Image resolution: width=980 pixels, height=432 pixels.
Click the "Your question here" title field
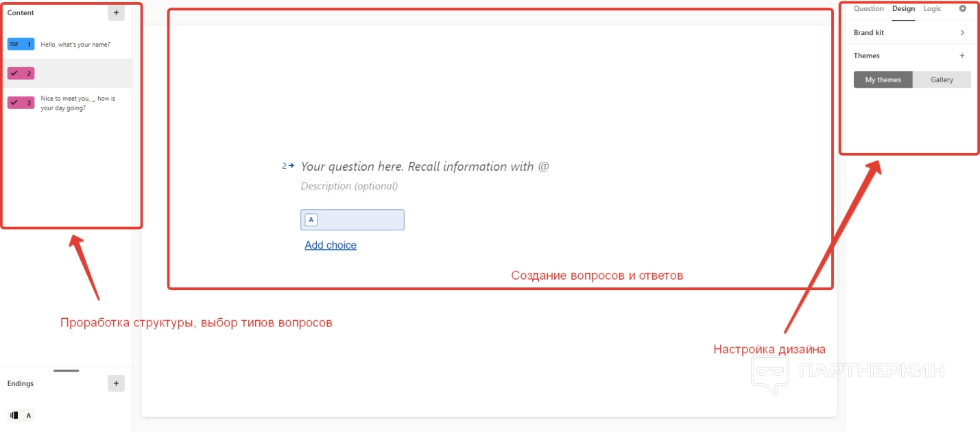pyautogui.click(x=425, y=167)
